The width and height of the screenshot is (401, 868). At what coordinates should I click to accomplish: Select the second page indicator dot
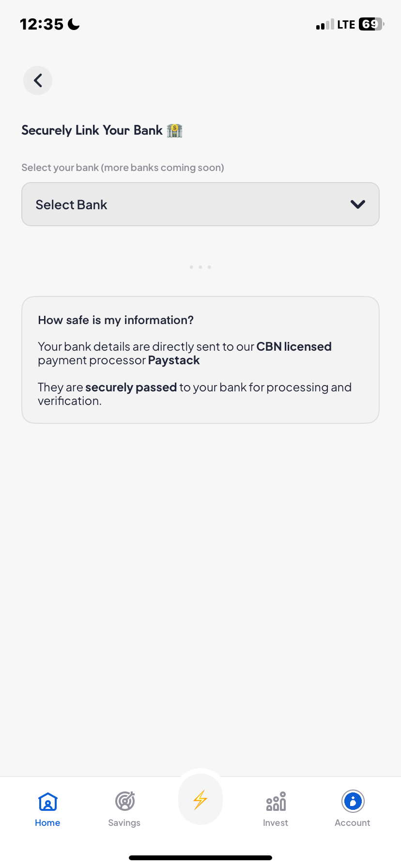(200, 266)
